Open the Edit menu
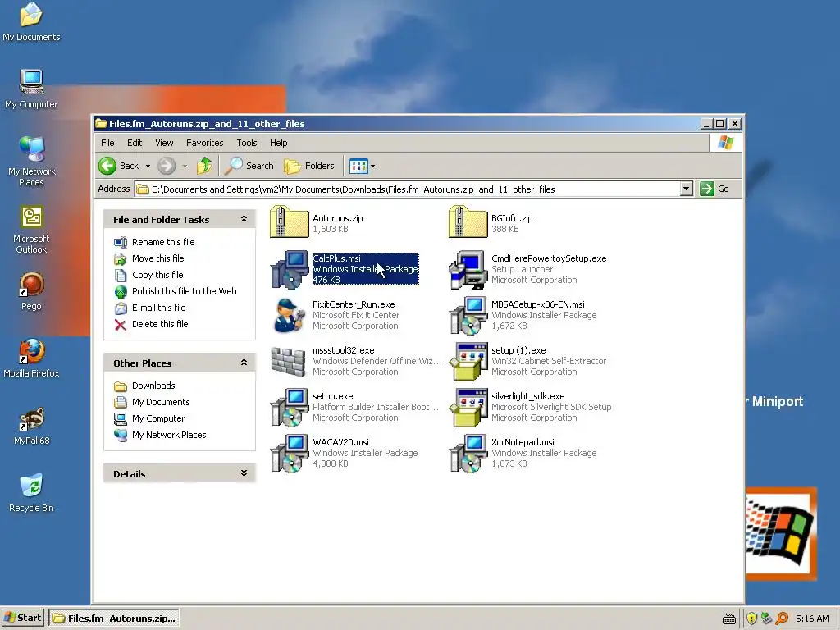The height and width of the screenshot is (630, 840). click(x=135, y=143)
